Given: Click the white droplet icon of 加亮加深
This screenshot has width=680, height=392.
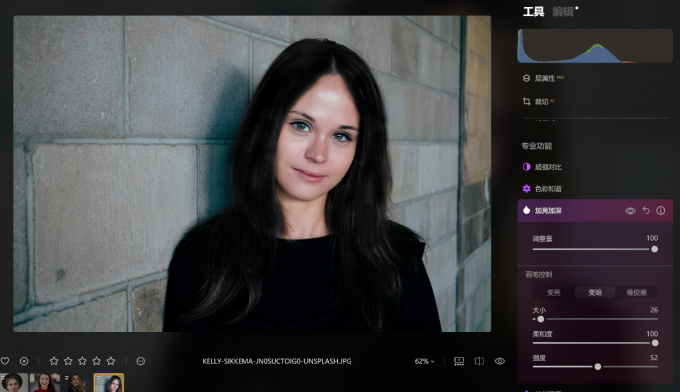Looking at the screenshot, I should point(526,210).
